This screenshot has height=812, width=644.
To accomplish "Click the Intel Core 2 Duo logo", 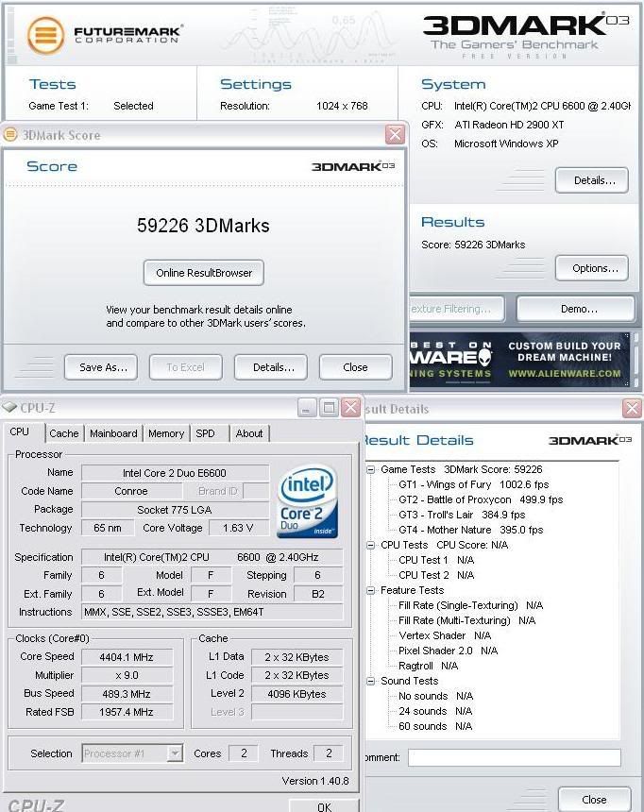I will pyautogui.click(x=307, y=501).
